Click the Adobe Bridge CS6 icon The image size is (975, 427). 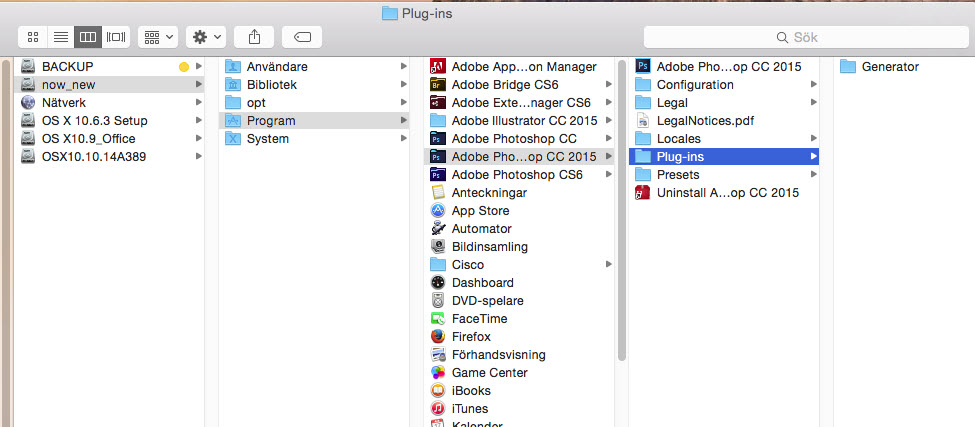438,85
